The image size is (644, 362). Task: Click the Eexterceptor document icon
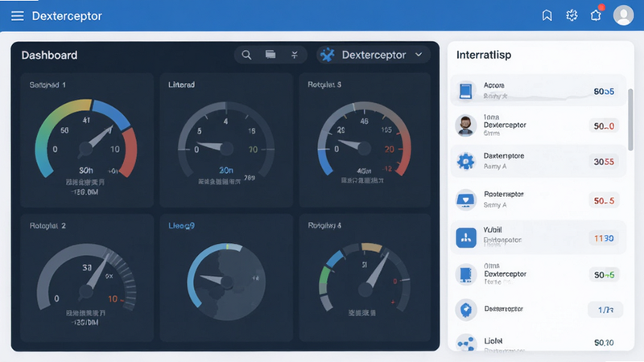click(466, 274)
